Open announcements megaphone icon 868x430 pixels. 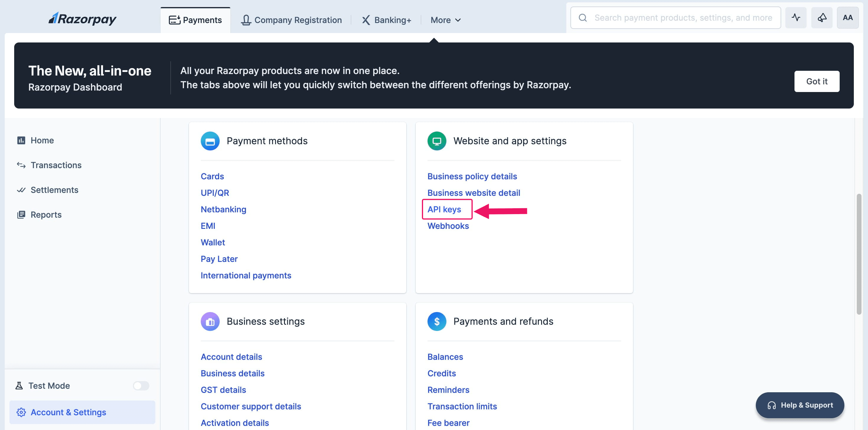821,17
